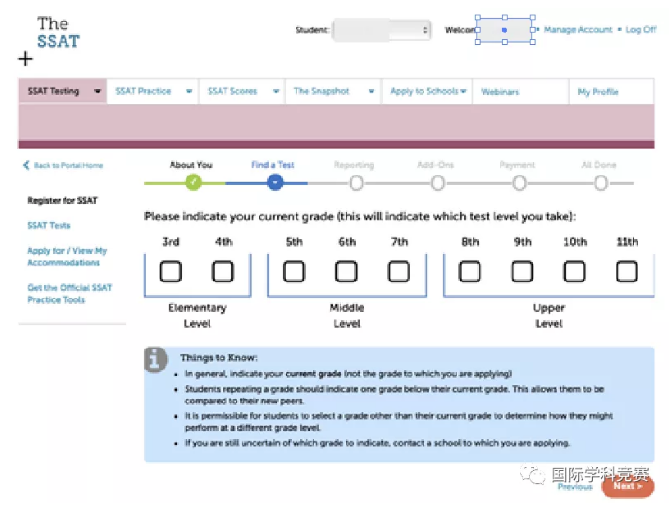
Task: Click the Payment step circle
Action: (519, 182)
